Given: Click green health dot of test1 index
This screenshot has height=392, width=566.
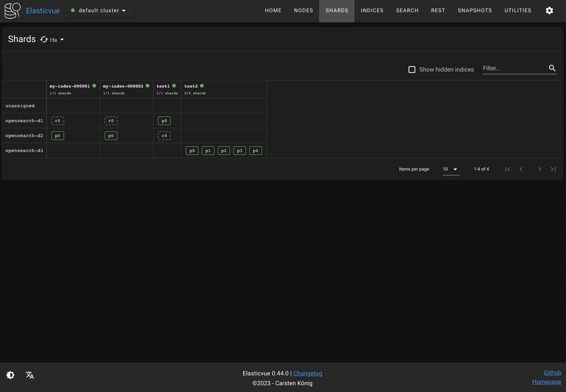Looking at the screenshot, I should 174,86.
